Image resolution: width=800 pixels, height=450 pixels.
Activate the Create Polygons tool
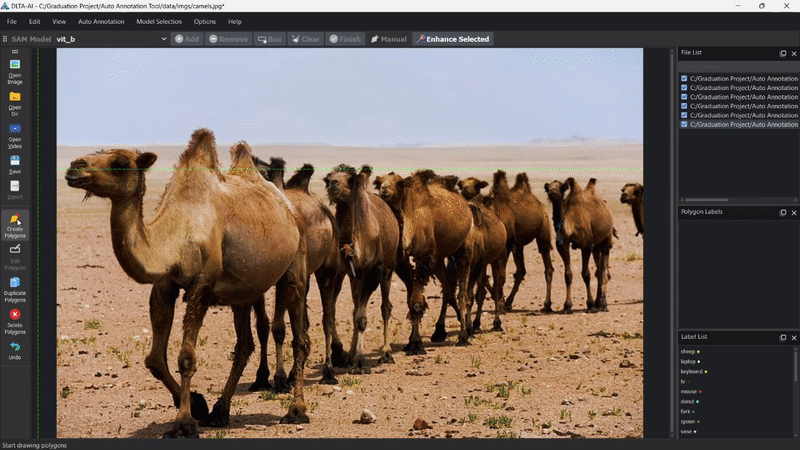(15, 226)
